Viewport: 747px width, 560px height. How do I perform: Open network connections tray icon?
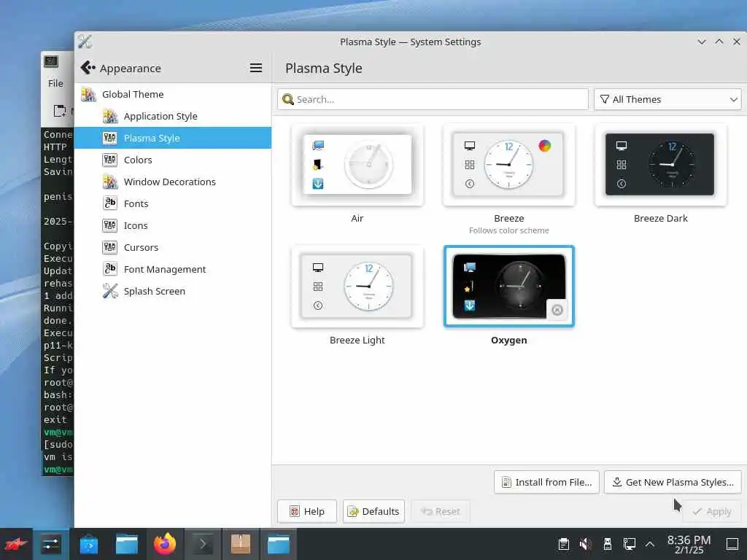tap(629, 544)
